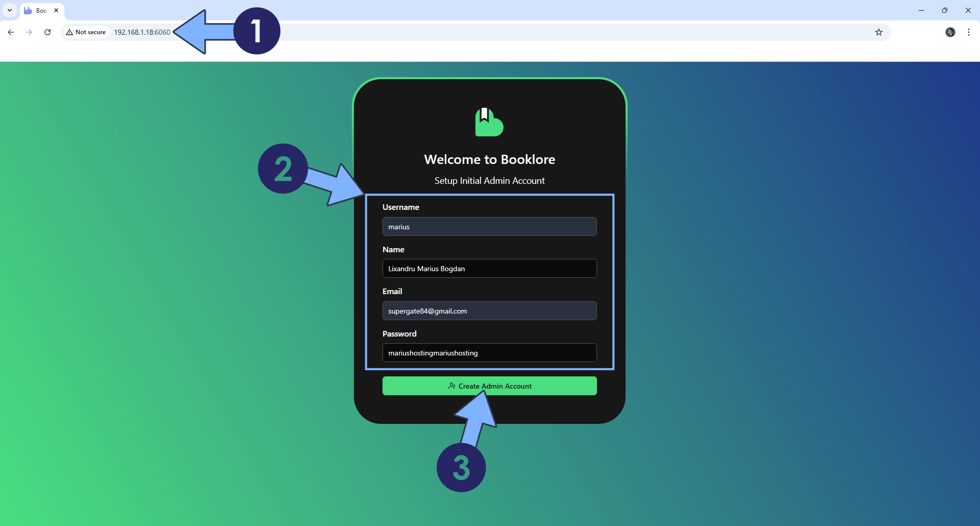Open the Chrome profile avatar
980x526 pixels.
tap(950, 32)
